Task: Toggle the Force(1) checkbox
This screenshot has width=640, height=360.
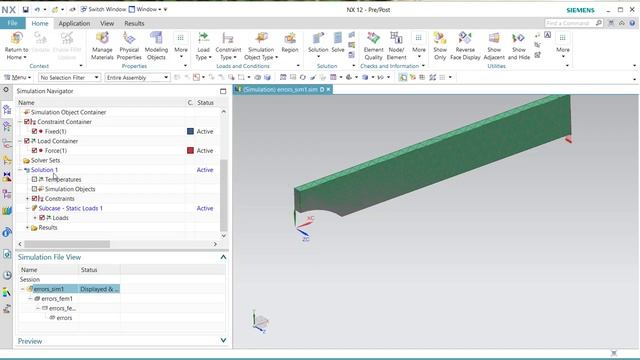Action: tap(34, 151)
